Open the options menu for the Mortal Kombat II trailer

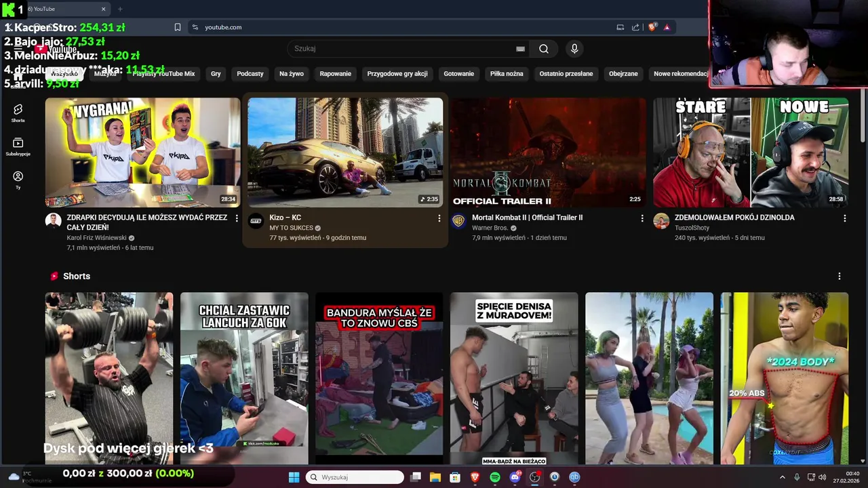click(642, 218)
